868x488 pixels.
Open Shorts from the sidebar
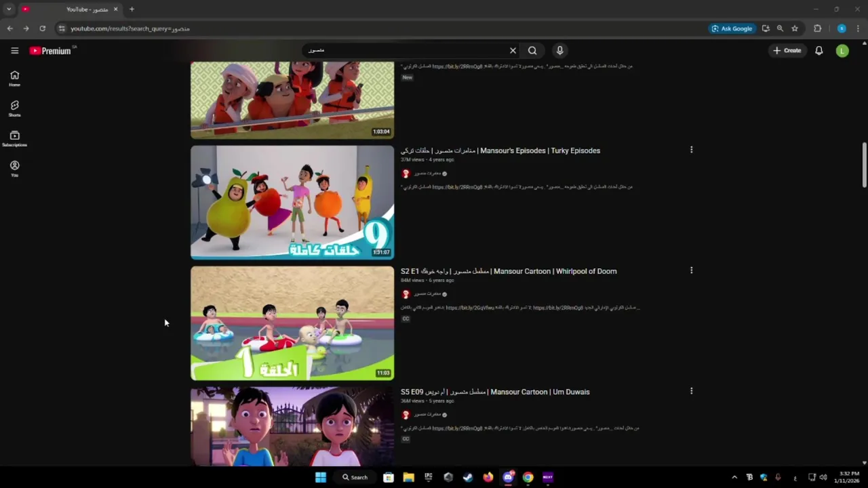click(x=14, y=108)
